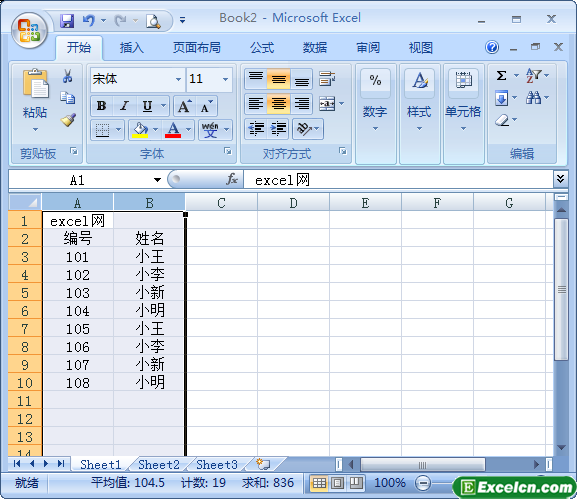
Task: Save the workbook with the floppy icon
Action: (x=67, y=20)
